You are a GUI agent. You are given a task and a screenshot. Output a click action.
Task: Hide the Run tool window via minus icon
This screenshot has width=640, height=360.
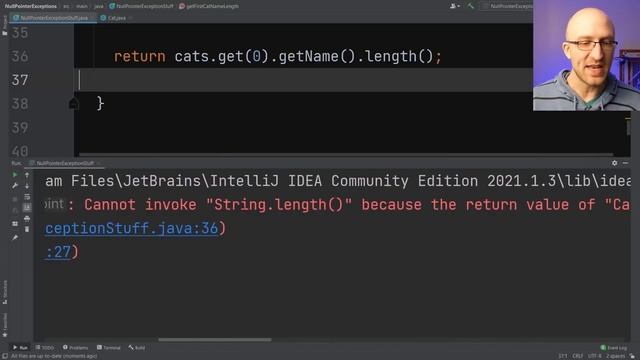625,163
